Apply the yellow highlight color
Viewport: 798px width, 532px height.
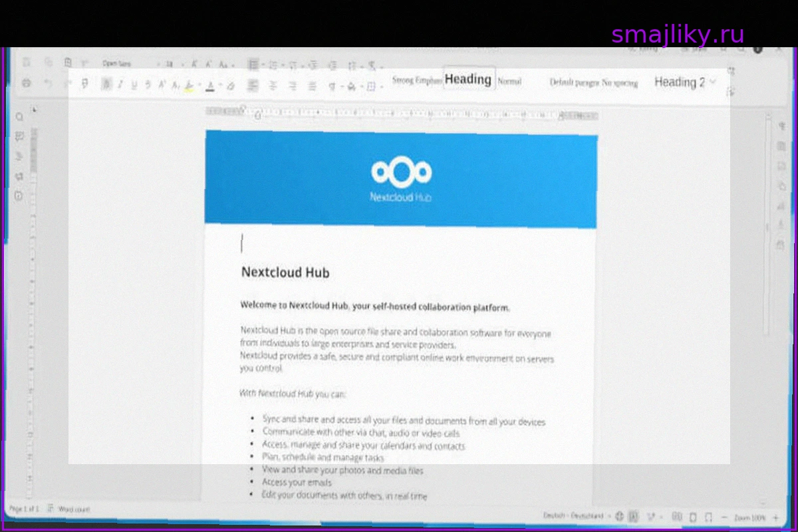point(189,85)
